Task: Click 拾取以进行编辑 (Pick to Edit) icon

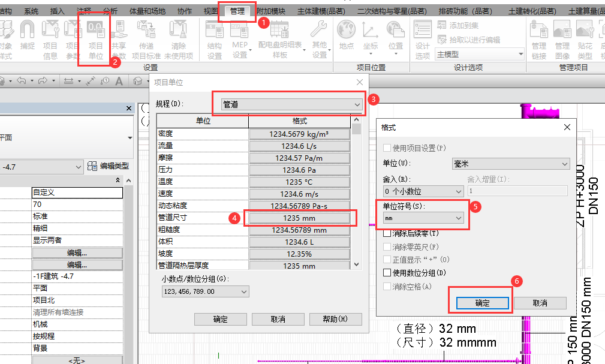Action: point(442,40)
